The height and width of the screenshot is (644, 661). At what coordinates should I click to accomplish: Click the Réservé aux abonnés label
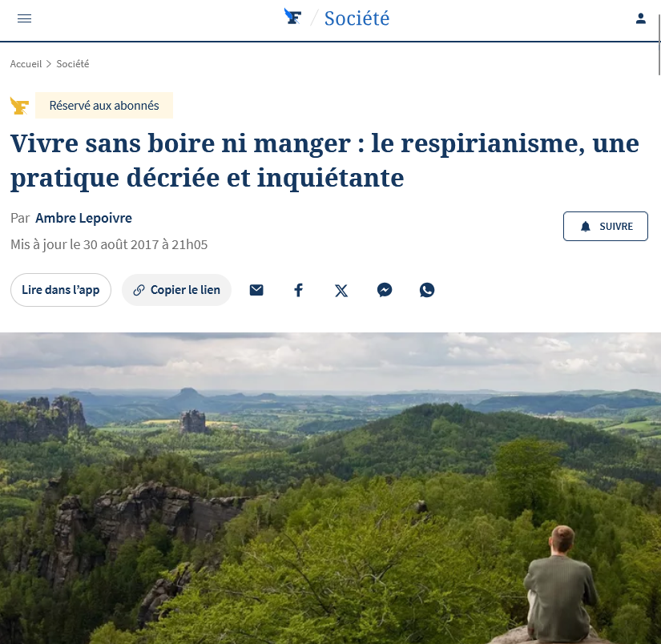click(x=104, y=106)
